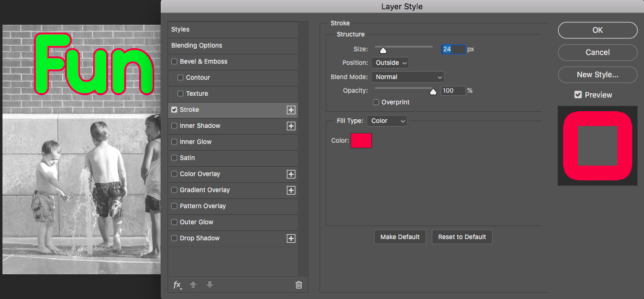Click the New Style... button
The width and height of the screenshot is (644, 299).
pyautogui.click(x=598, y=75)
